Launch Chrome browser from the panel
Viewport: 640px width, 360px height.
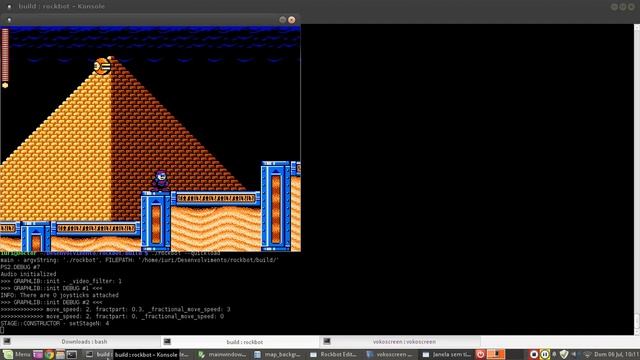pos(49,354)
